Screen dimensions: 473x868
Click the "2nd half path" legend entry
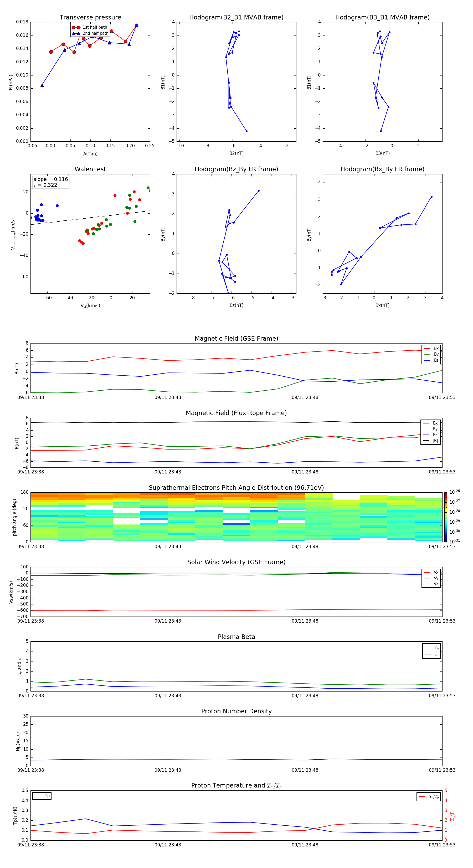tap(90, 33)
